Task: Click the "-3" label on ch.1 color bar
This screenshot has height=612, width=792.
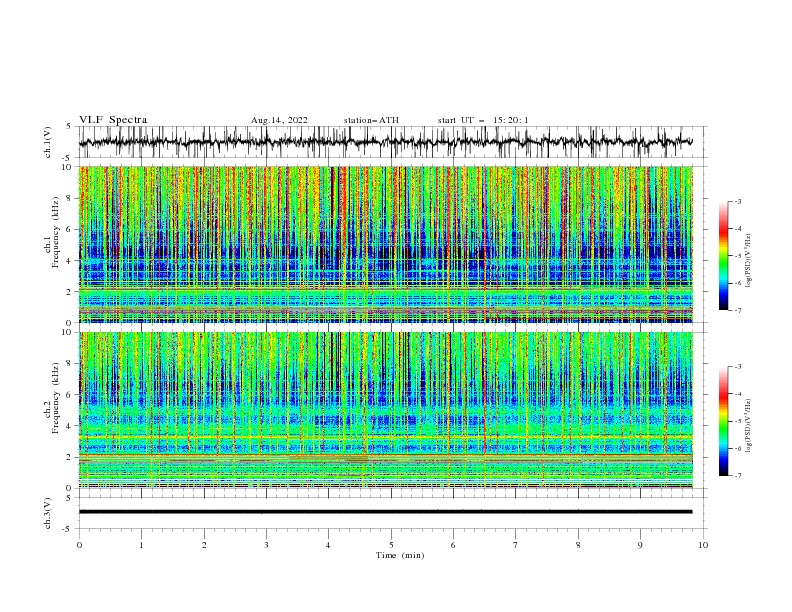Action: click(738, 201)
